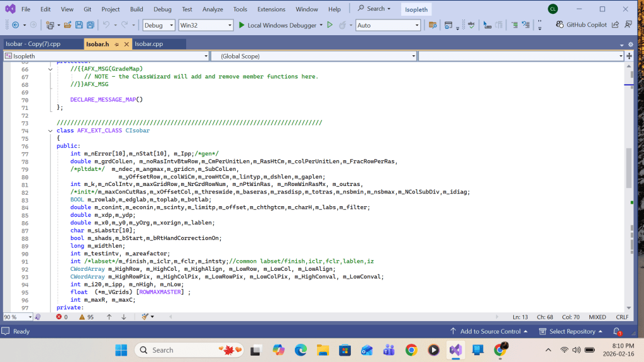Click the Open File toolbar icon
The height and width of the screenshot is (362, 644).
[67, 25]
